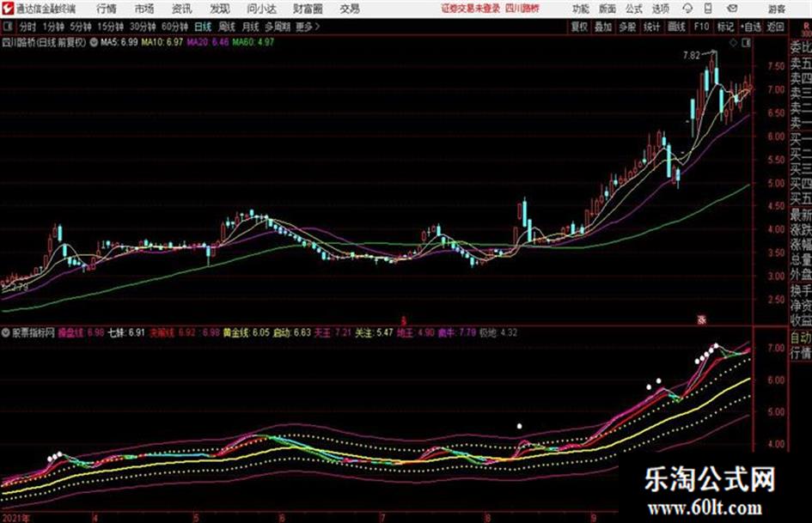This screenshot has height=523, width=812.
Task: Select the 日线 daily period tab
Action: [203, 27]
